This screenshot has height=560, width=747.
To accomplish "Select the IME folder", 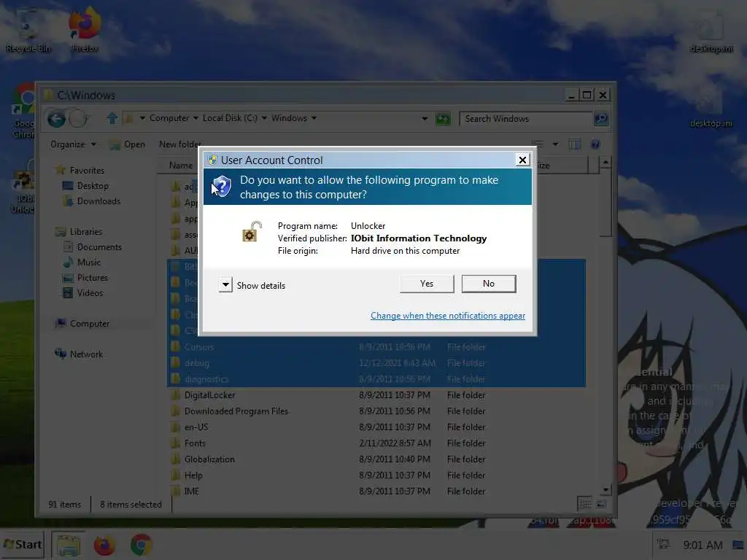I will [376, 491].
